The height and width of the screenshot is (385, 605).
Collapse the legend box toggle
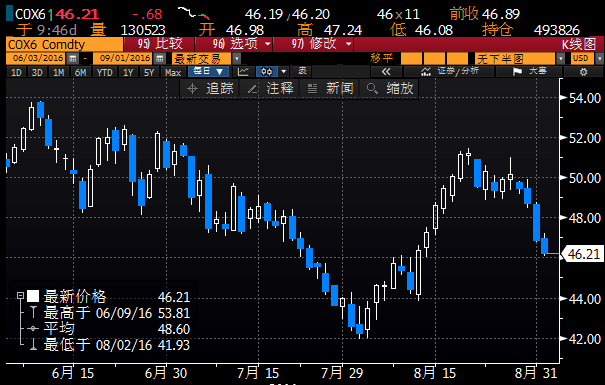(x=20, y=296)
